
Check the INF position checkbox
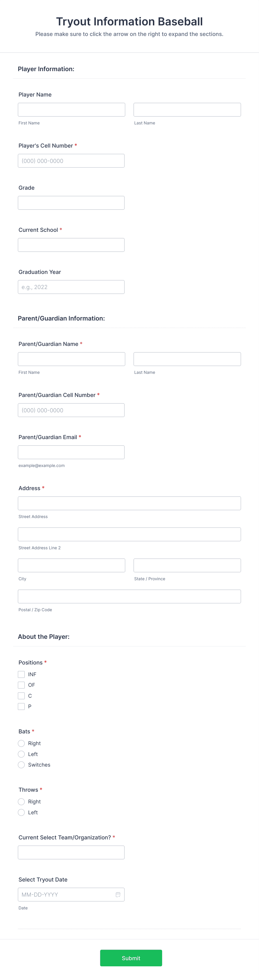(21, 674)
